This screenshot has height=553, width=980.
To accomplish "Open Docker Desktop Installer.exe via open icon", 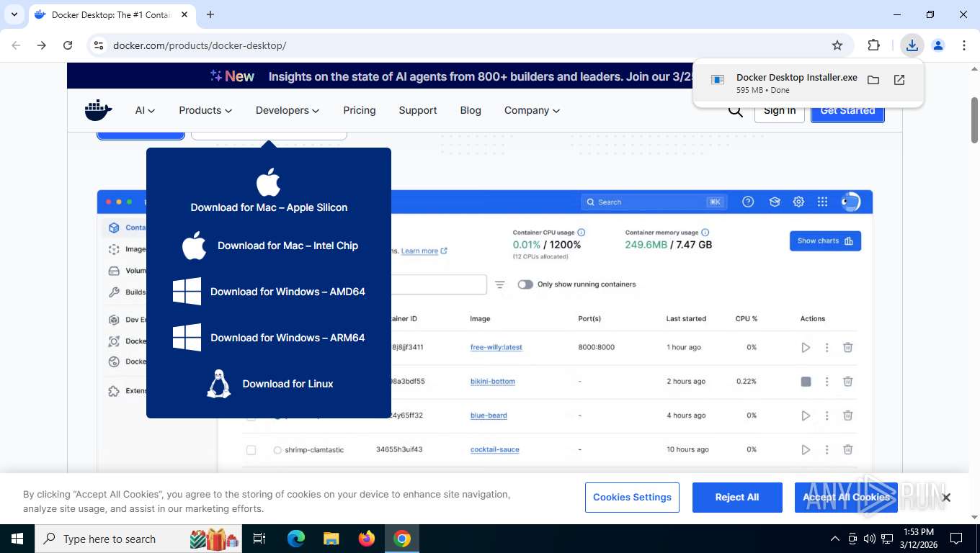I will point(899,80).
